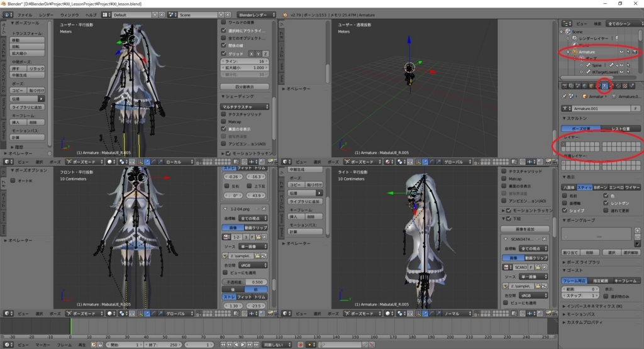Click the 四分割表示 button
This screenshot has width=644, height=349.
(x=245, y=87)
